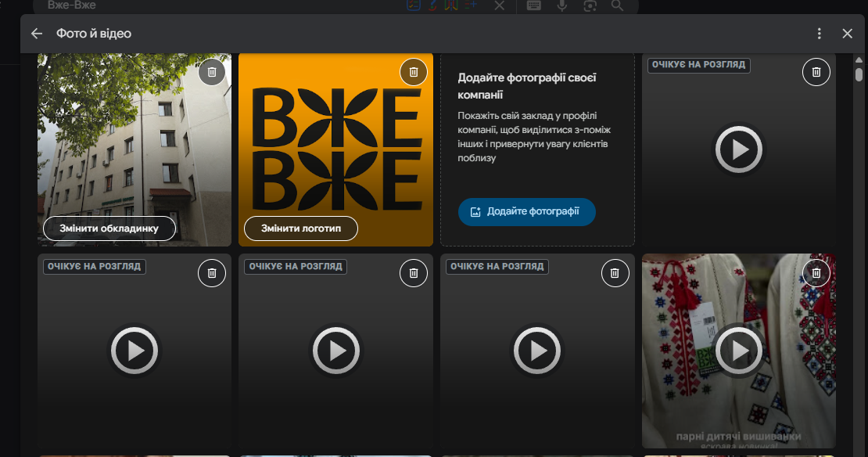Play the first video in the second row

pos(135,351)
